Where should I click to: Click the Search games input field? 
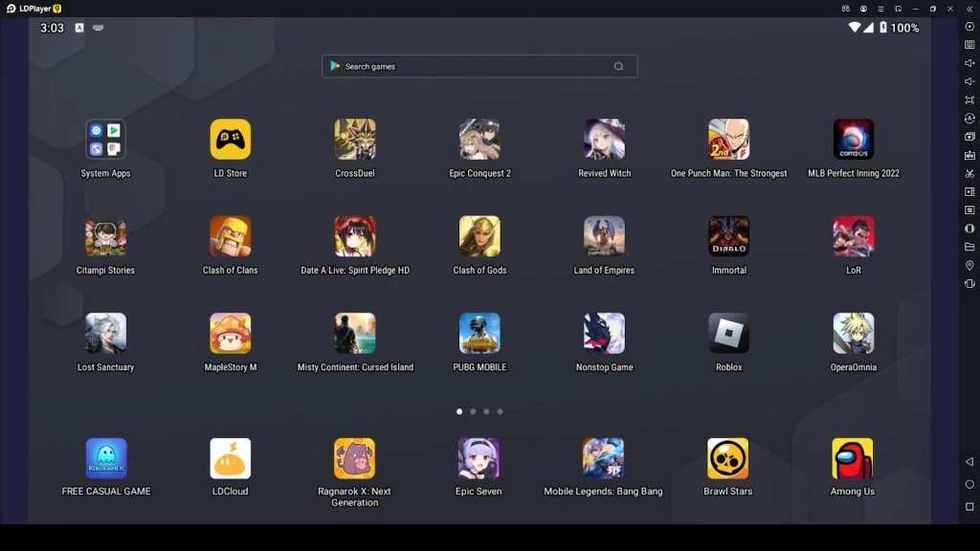click(x=479, y=66)
